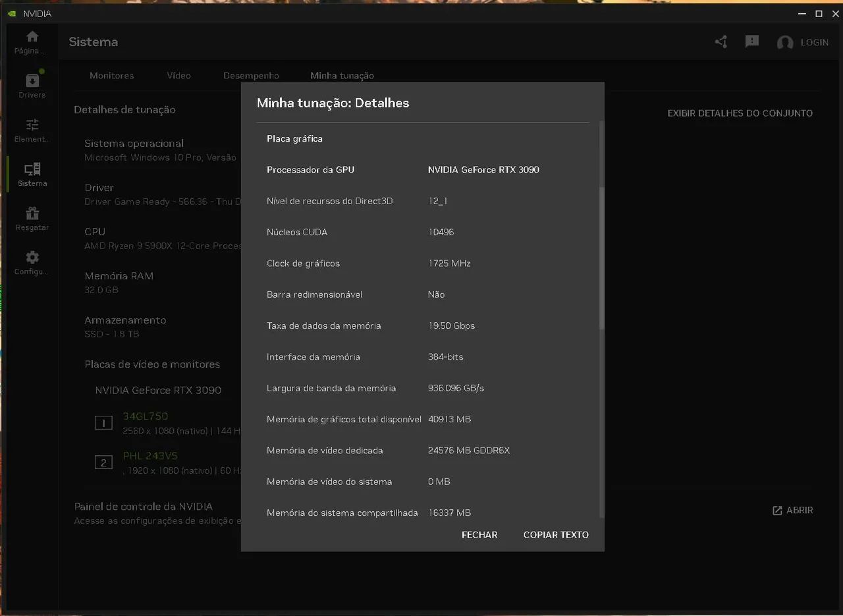
Task: Click the ABRIR link for NVIDIA control panel
Action: pos(800,511)
